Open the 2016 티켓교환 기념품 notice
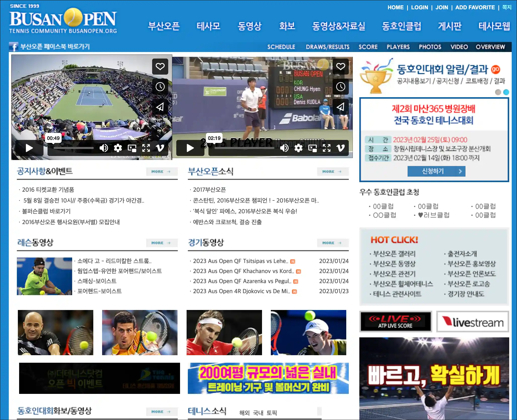Screen dimensions: 517x420 pyautogui.click(x=48, y=190)
